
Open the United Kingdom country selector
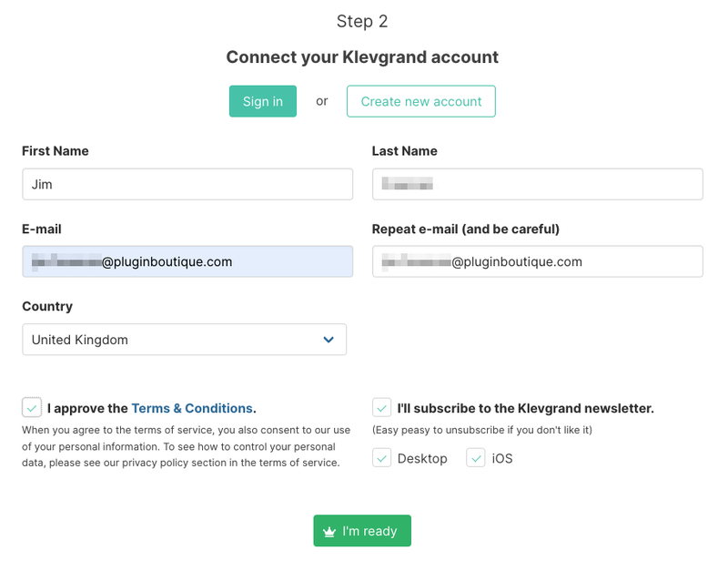click(184, 340)
